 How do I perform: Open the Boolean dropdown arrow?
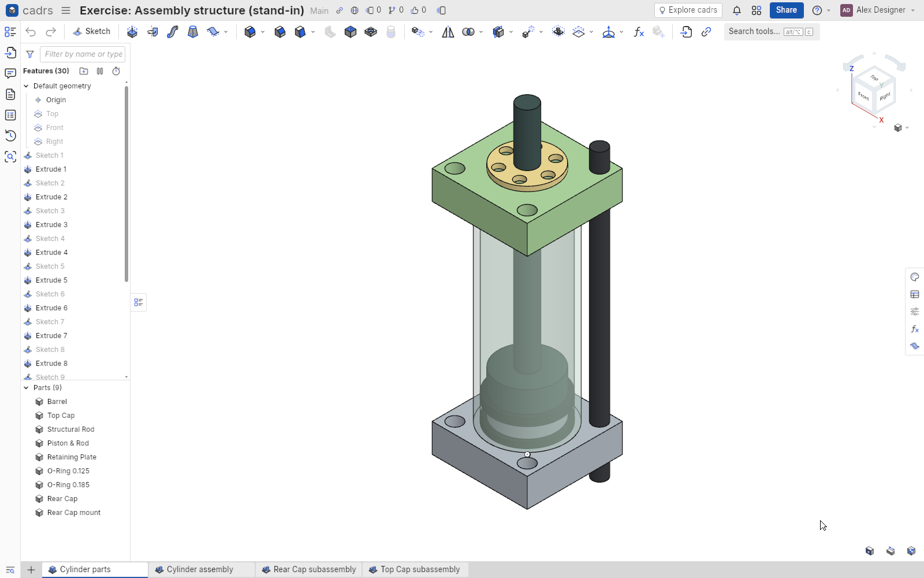point(481,32)
